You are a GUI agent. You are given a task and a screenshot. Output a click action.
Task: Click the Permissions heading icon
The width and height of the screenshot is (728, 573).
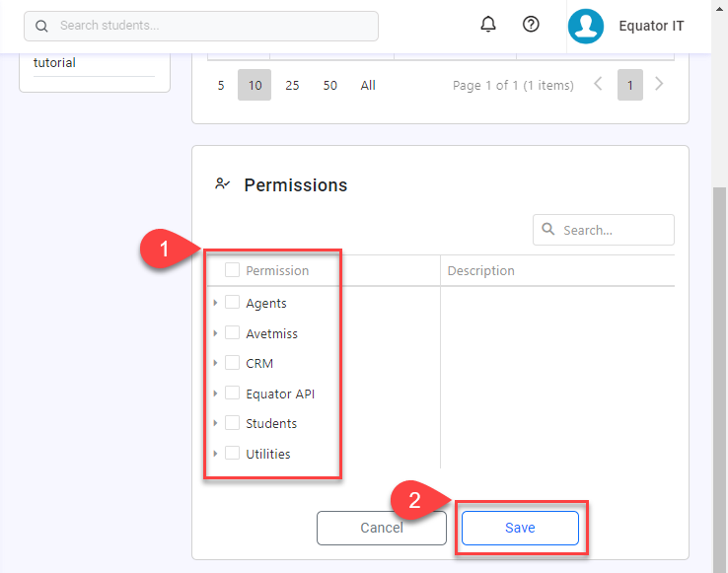click(223, 184)
